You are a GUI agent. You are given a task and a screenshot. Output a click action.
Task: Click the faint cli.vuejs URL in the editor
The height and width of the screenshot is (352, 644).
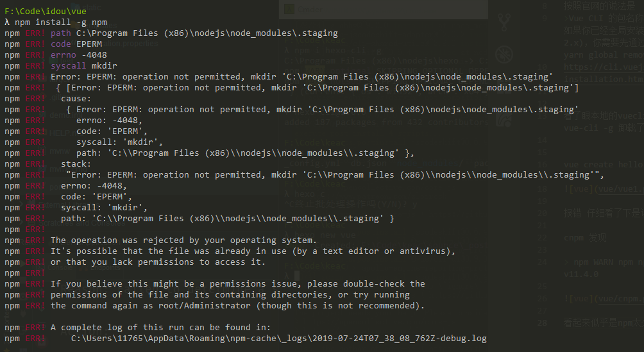tap(604, 67)
